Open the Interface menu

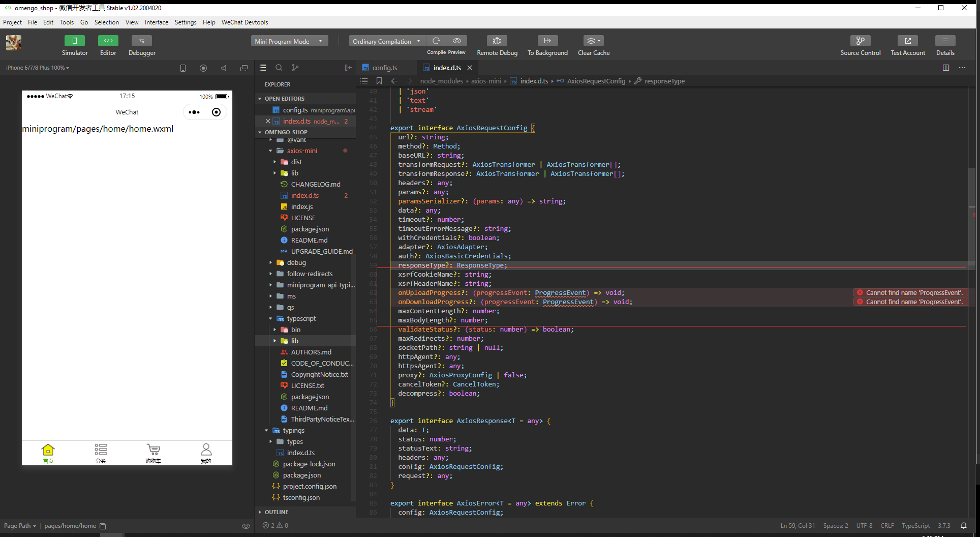157,22
